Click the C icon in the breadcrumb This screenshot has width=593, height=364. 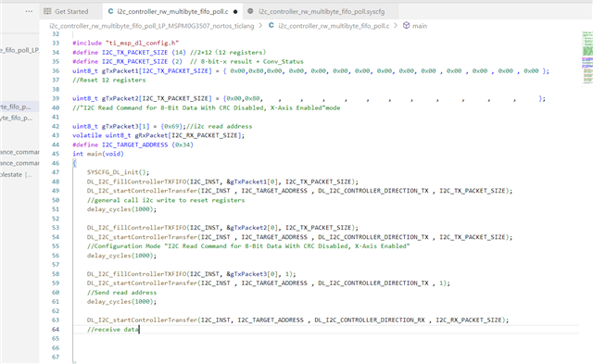271,25
